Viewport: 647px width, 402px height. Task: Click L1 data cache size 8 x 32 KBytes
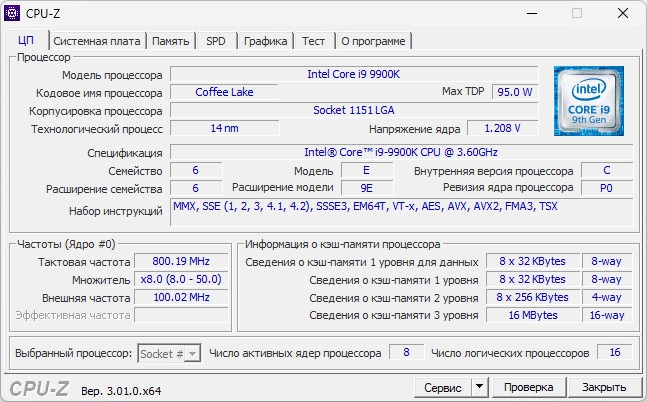pyautogui.click(x=533, y=261)
